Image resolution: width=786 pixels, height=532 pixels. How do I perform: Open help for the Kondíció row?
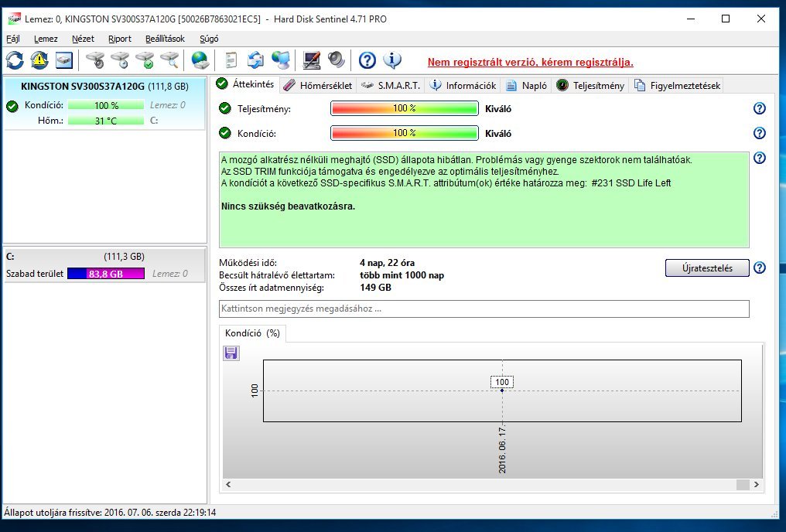tap(760, 133)
